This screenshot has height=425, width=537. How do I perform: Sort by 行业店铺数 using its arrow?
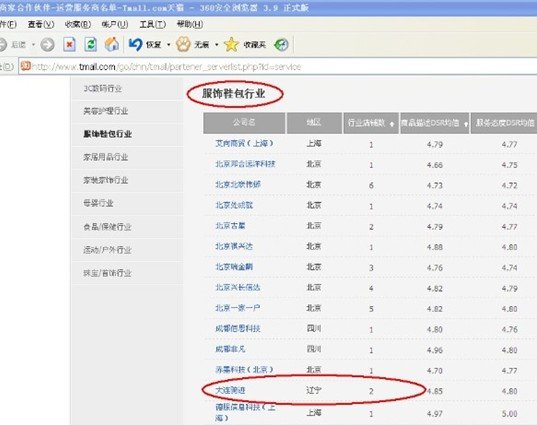392,124
